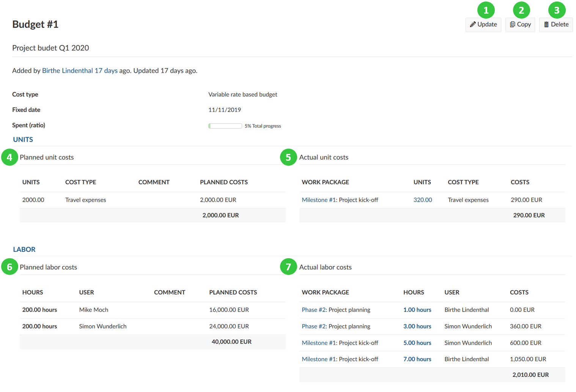Screen dimensions: 576x392
Task: Click the Budget #1 page title
Action: click(35, 24)
